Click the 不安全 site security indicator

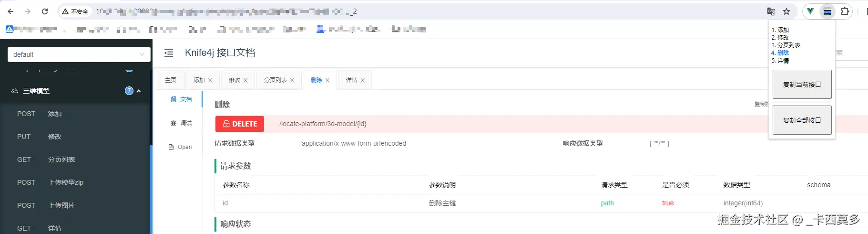point(75,11)
